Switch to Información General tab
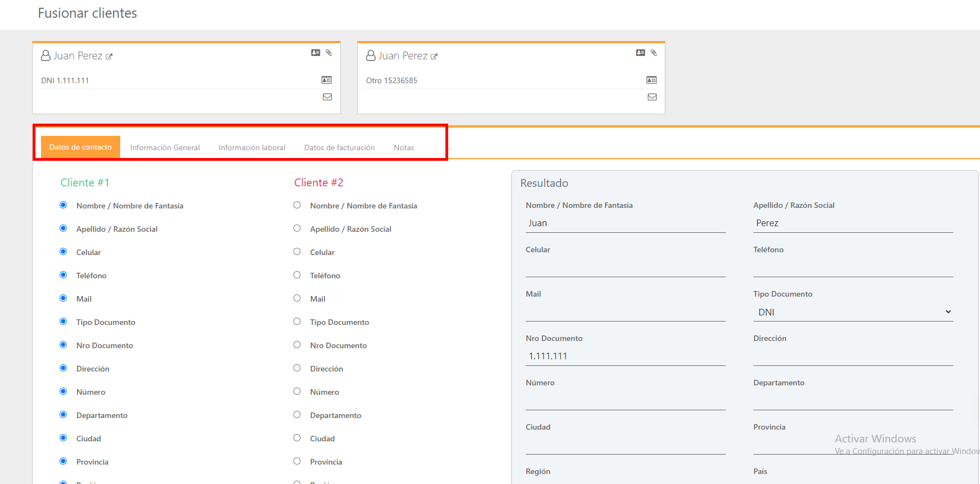980x484 pixels. tap(165, 147)
